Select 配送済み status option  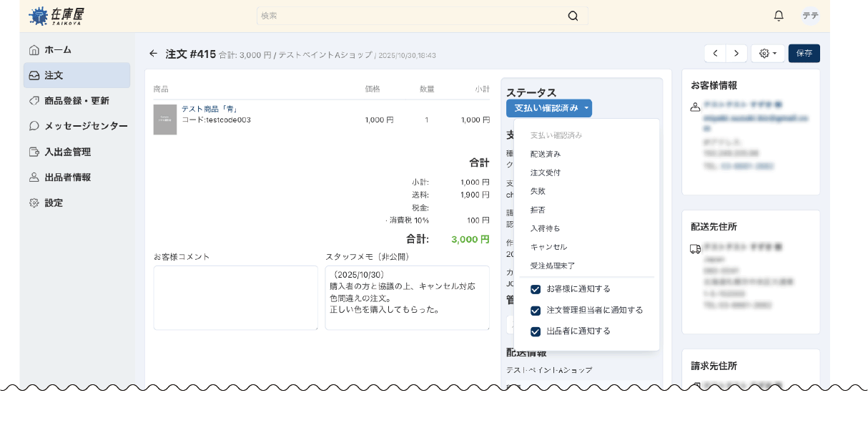tap(546, 154)
